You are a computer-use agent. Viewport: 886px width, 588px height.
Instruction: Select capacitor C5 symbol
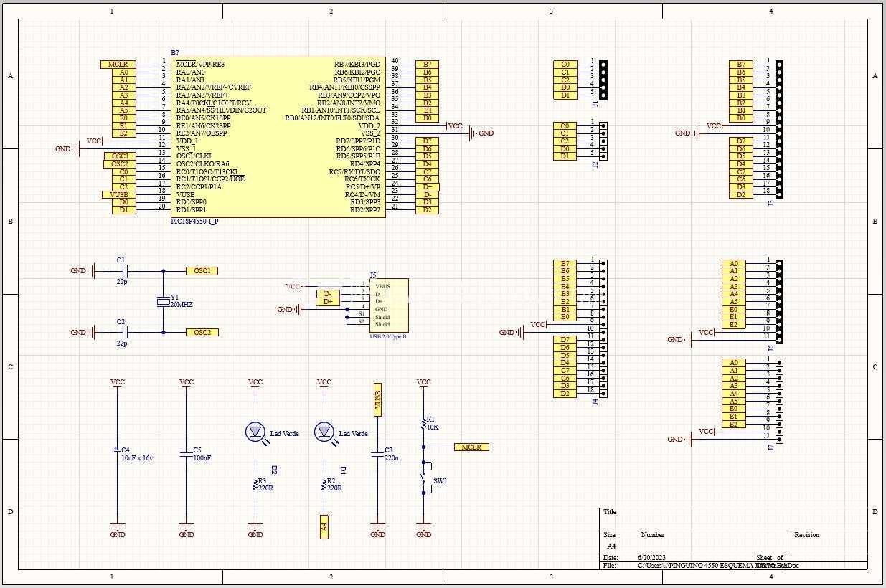point(187,454)
